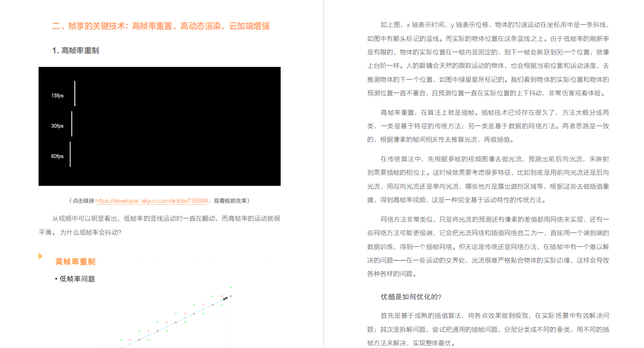
Task: Click the 30fps label in the video
Action: (57, 126)
